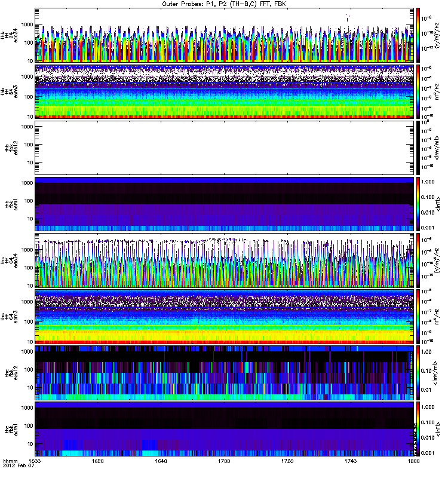The image size is (448, 478).
Task: Click the 1700 time tick label
Action: coord(224,461)
